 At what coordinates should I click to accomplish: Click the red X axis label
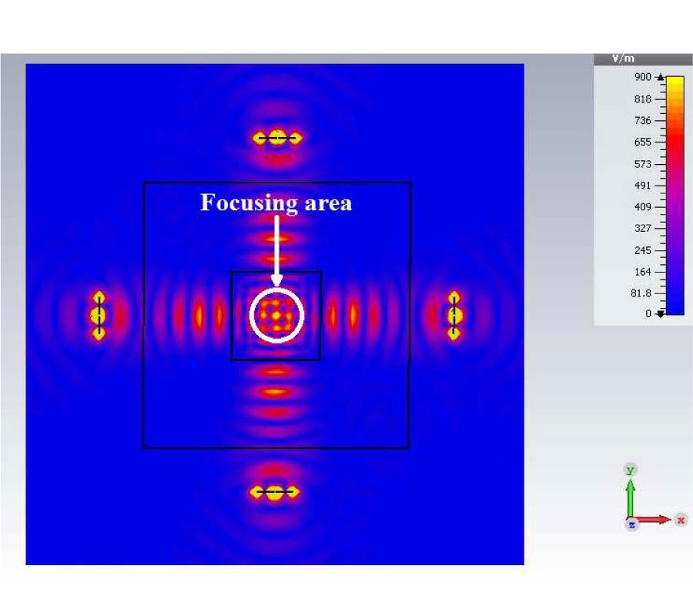(x=681, y=520)
